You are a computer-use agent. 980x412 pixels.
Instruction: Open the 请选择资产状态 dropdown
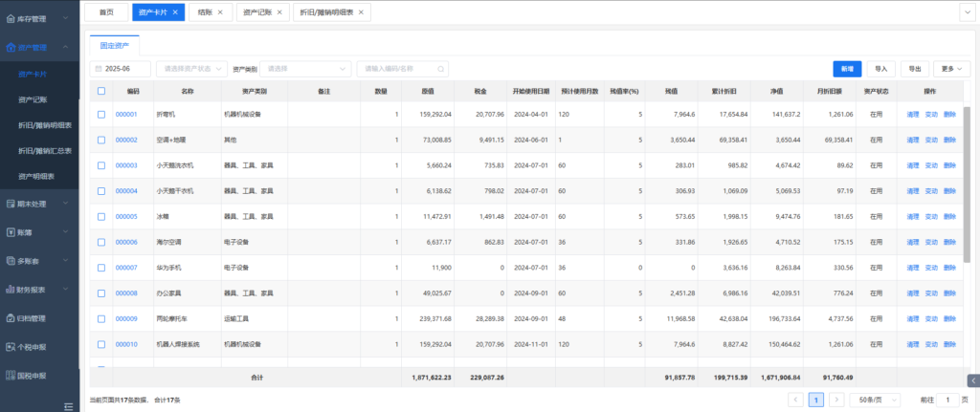(x=191, y=69)
